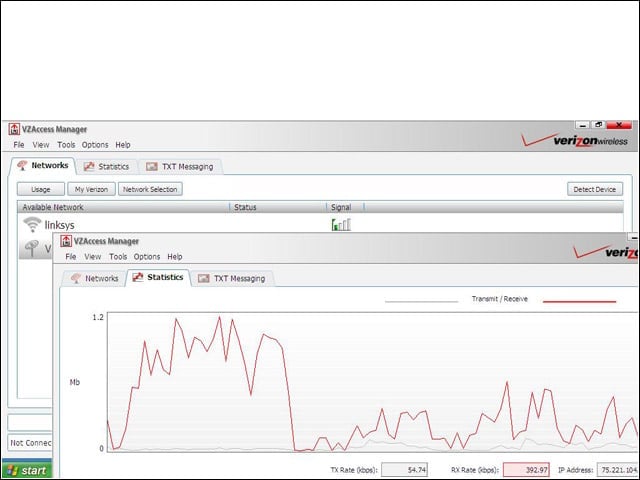Screen dimensions: 640x480
Task: Open TXT Messaging tab in front window
Action: click(232, 278)
